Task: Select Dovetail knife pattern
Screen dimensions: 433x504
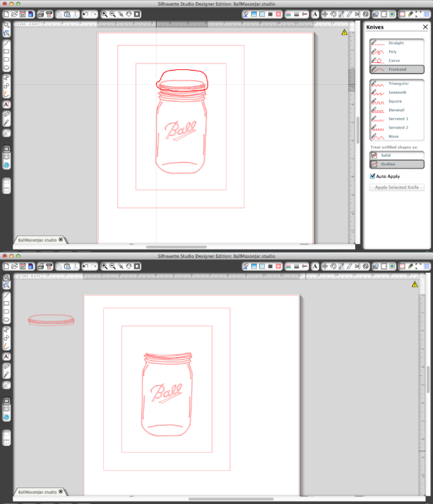Action: click(x=397, y=110)
